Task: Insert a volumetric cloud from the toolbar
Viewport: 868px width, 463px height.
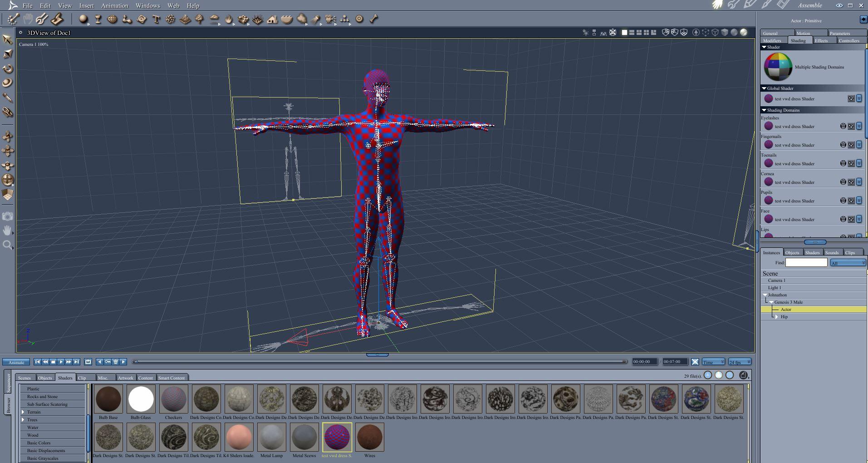Action: (214, 19)
